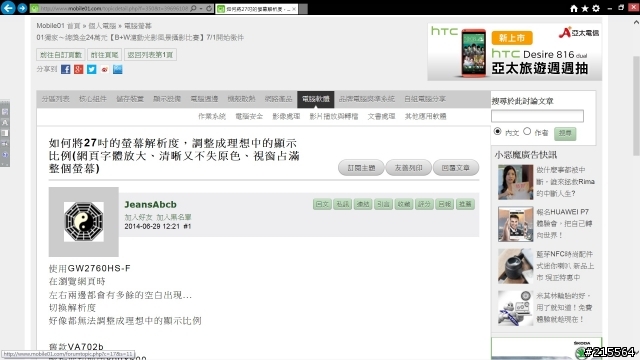Open the 影片播放與轉檔 sub-category

pyautogui.click(x=334, y=116)
